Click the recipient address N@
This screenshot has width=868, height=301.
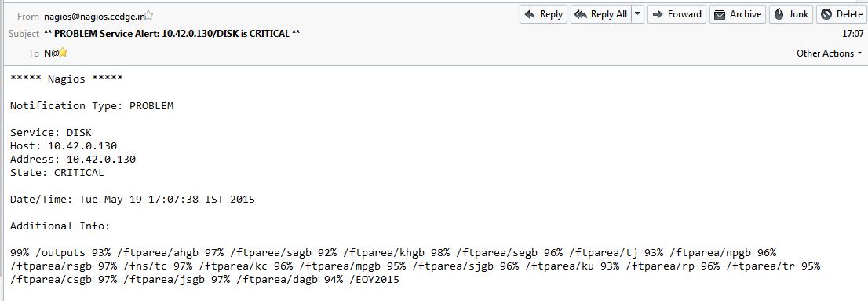tap(51, 53)
